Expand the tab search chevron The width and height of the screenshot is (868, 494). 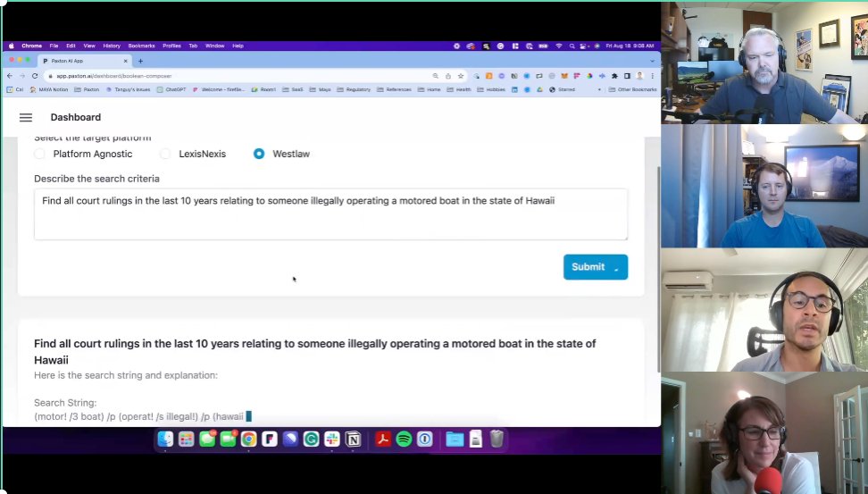[x=652, y=61]
